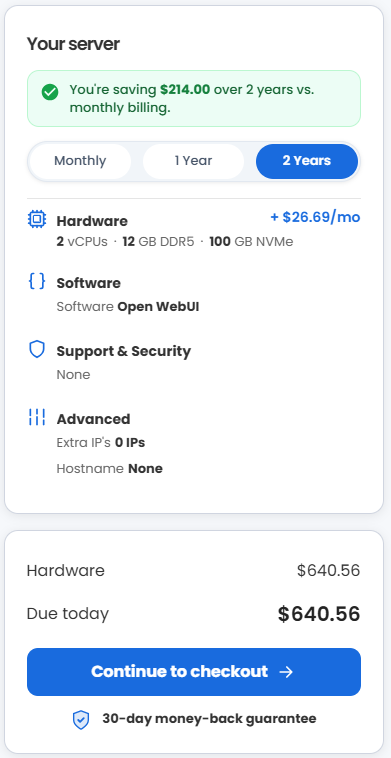
Task: Click the Hardware chip icon
Action: [x=37, y=220]
